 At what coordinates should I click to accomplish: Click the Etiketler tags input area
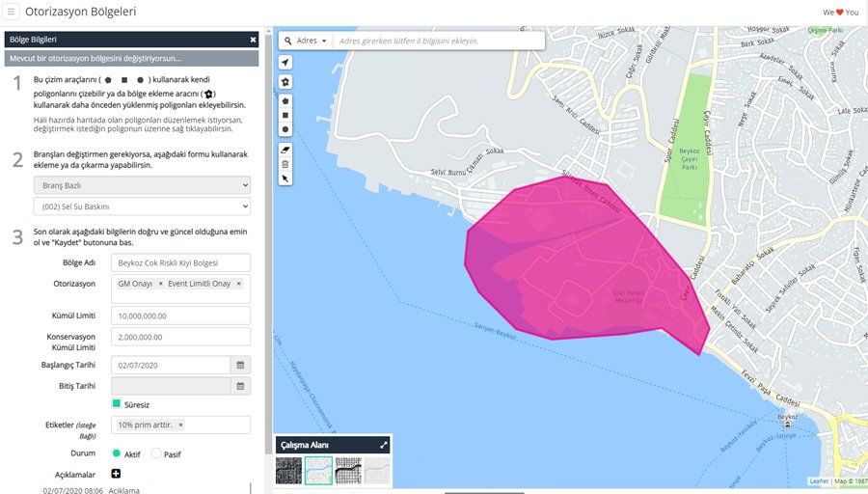coord(180,425)
